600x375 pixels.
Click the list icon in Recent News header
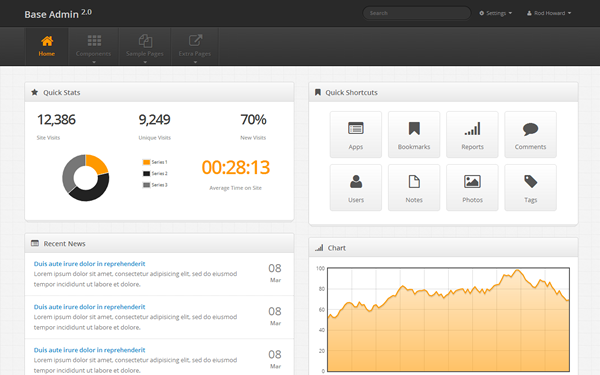coord(35,243)
